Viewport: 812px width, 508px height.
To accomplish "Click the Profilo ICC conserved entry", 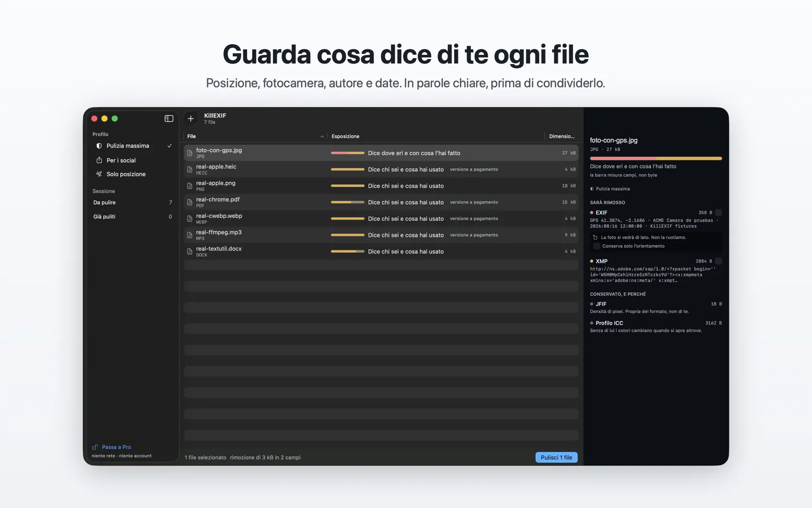I will [656, 327].
